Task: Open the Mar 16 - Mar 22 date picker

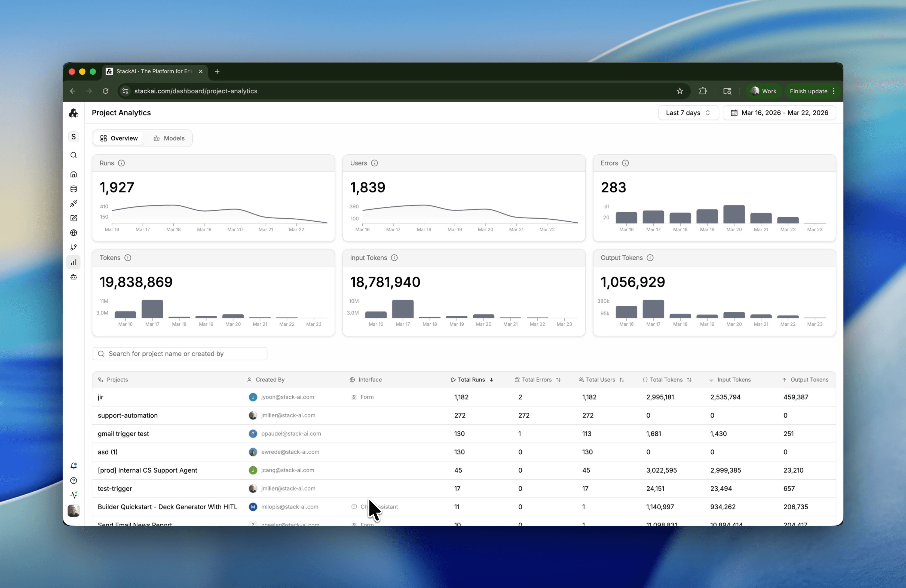Action: click(779, 113)
